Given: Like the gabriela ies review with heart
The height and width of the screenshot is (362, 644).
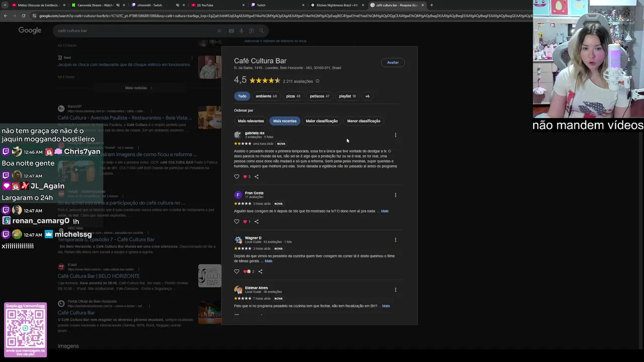Looking at the screenshot, I should coord(237,176).
